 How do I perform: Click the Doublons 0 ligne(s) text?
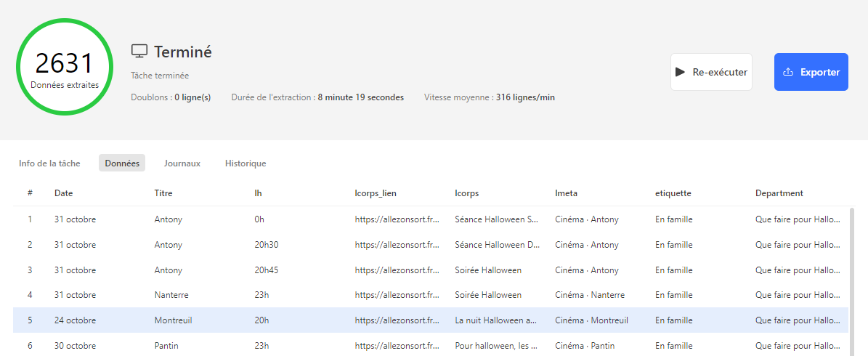171,97
